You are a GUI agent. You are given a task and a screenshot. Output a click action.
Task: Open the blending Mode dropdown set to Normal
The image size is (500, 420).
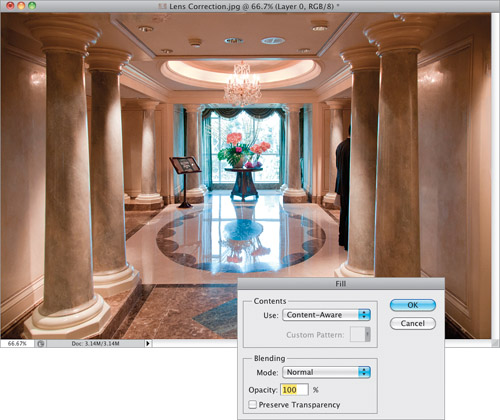tap(326, 372)
